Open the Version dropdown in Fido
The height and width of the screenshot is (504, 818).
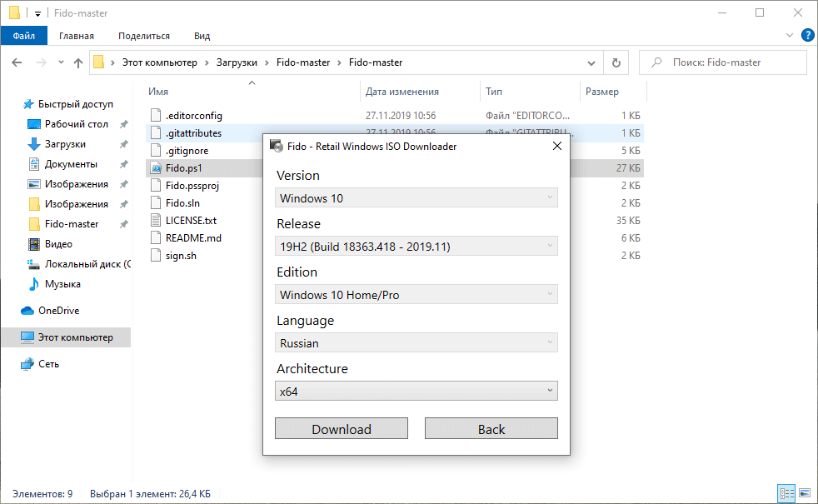click(416, 197)
